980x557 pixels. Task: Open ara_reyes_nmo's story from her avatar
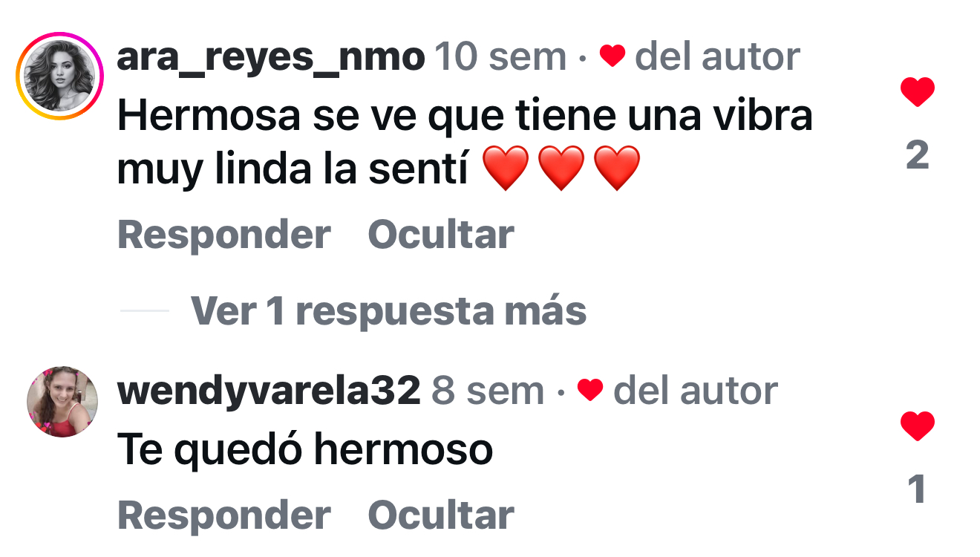click(x=59, y=76)
